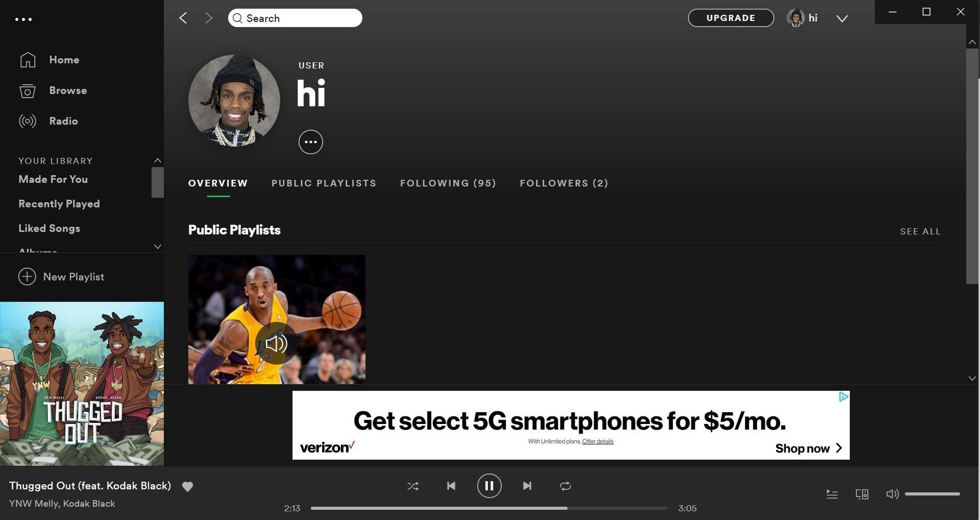Pause the current song
This screenshot has width=980, height=520.
(489, 486)
